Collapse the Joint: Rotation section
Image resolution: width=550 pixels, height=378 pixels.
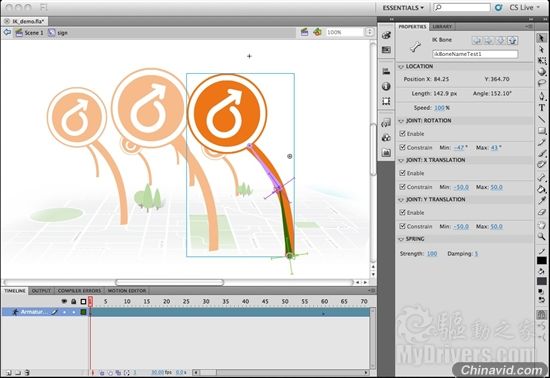(401, 121)
